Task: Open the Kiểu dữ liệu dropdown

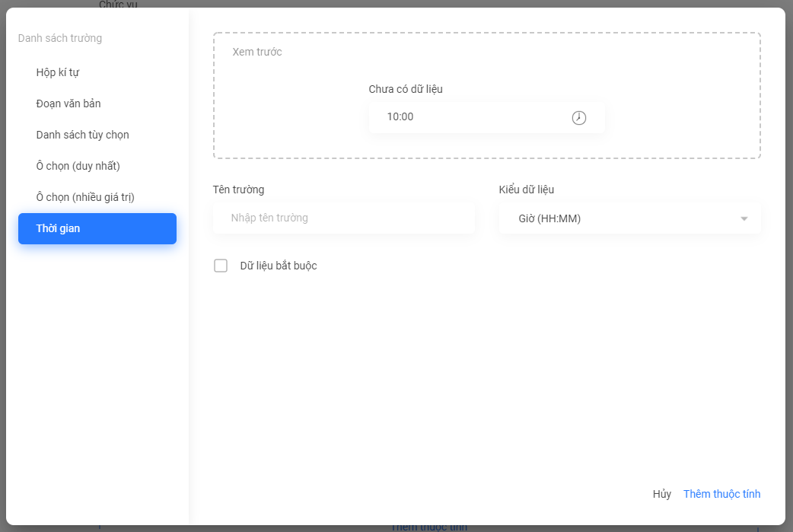Action: [629, 218]
